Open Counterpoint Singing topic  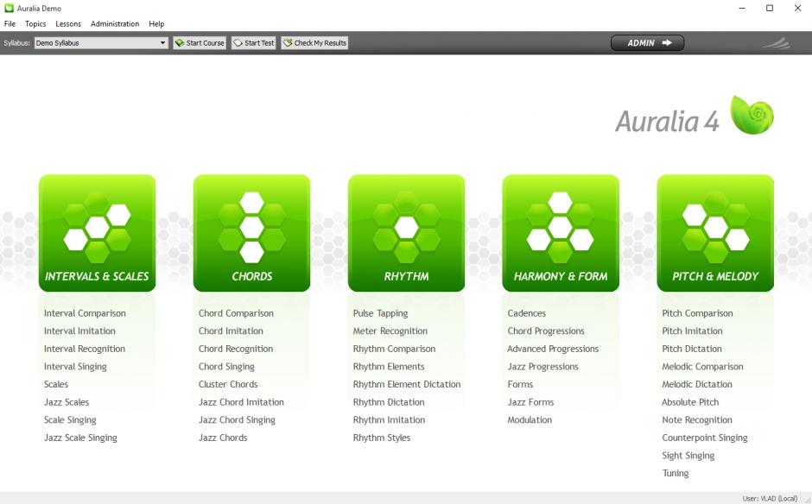[x=704, y=438]
